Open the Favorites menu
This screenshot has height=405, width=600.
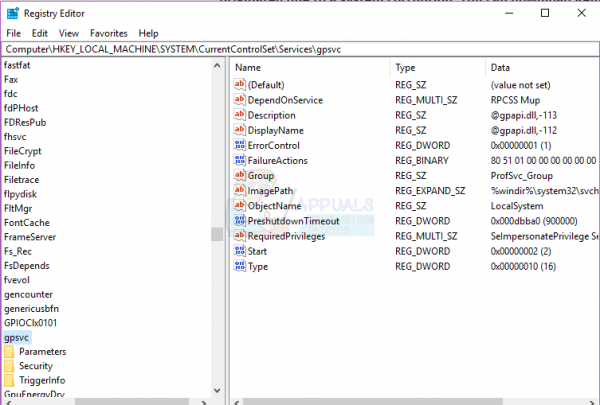coord(109,34)
